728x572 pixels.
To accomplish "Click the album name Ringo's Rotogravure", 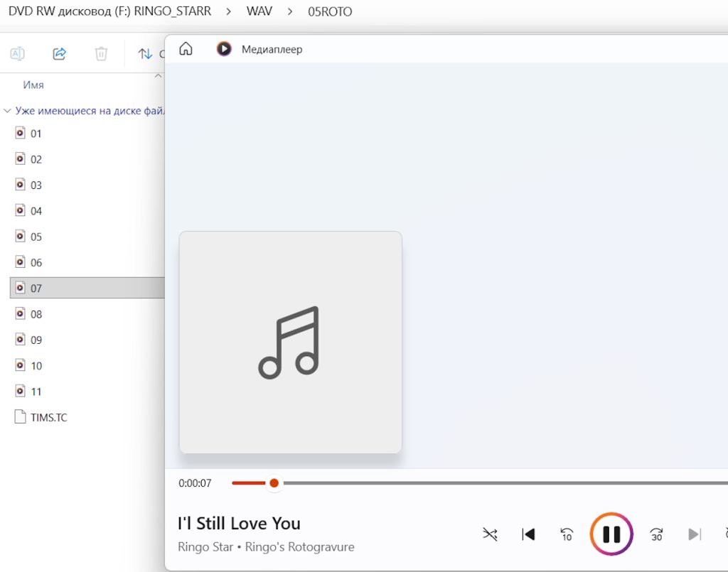I will pos(299,547).
